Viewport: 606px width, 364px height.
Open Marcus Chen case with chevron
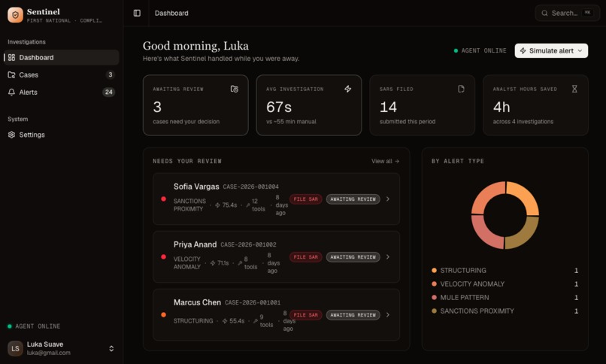point(388,315)
